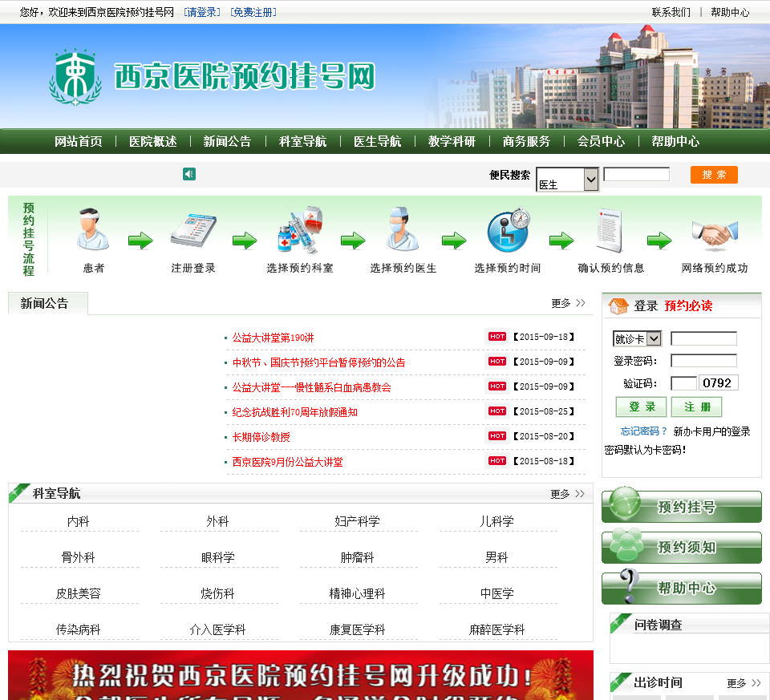
Task: Open the 麻醉医学科 department link
Action: 496,629
